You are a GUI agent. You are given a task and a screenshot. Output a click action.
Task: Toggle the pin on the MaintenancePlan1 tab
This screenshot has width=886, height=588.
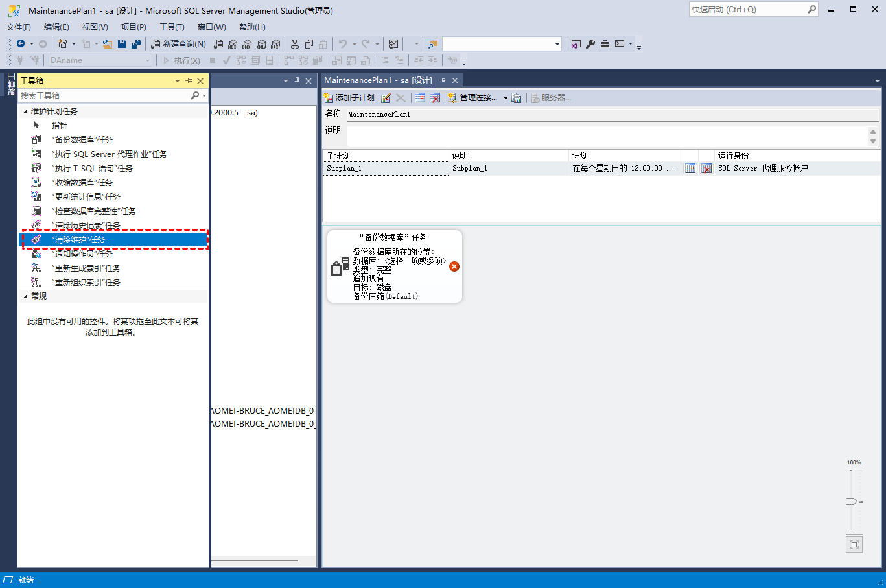click(x=443, y=80)
